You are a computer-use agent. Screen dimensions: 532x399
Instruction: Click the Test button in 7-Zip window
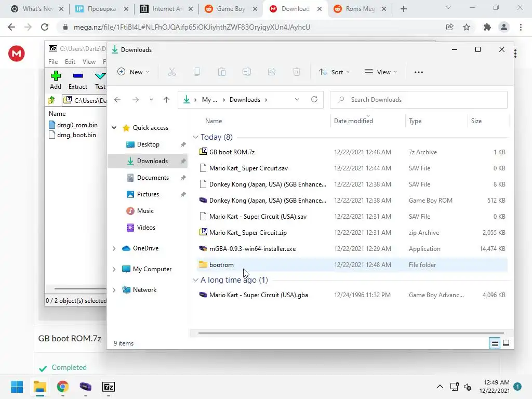coord(100,81)
